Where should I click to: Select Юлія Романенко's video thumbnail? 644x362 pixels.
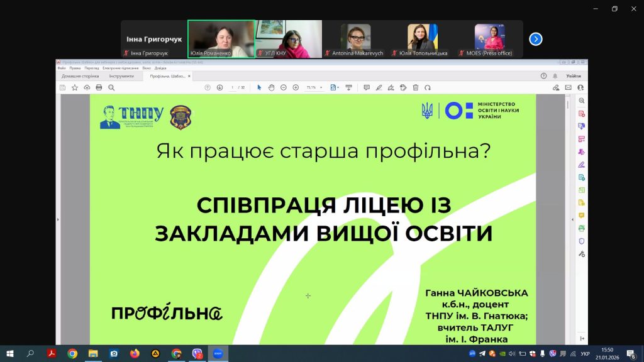221,39
